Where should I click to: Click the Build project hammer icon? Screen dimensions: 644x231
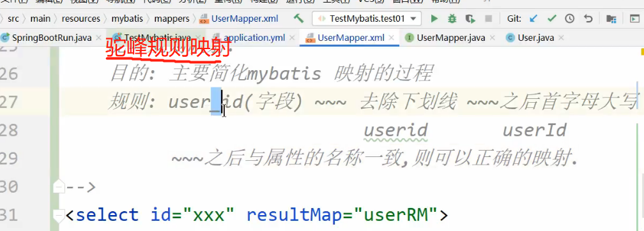299,19
